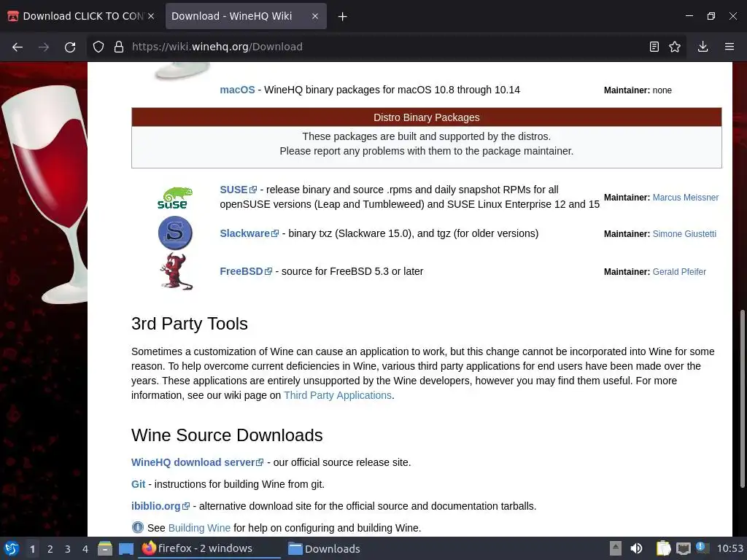The width and height of the screenshot is (747, 560).
Task: Follow the Third Party Applications link
Action: [x=337, y=395]
